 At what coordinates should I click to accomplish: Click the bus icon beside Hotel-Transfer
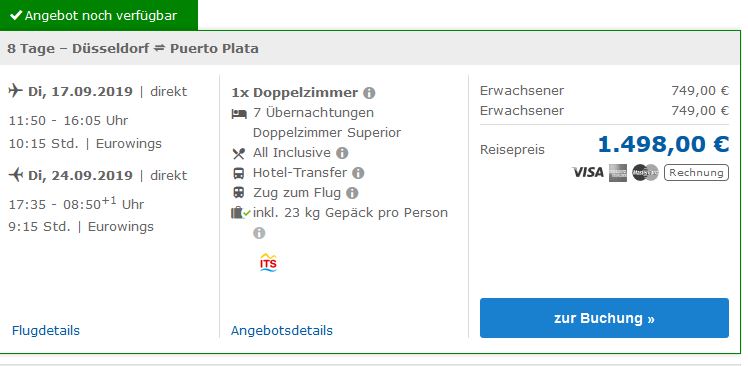point(239,173)
